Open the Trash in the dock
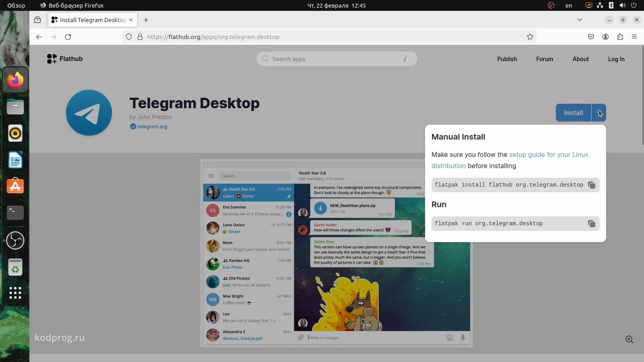 [15, 267]
